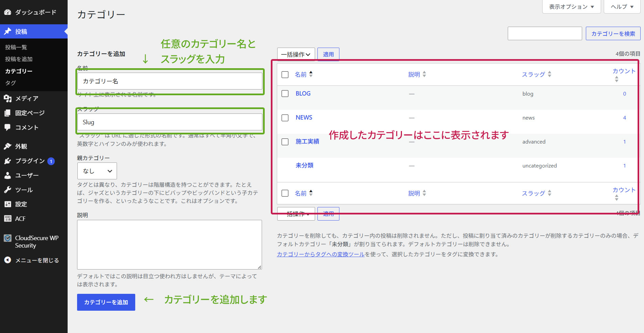
Task: Focus the category search input box
Action: coord(545,33)
